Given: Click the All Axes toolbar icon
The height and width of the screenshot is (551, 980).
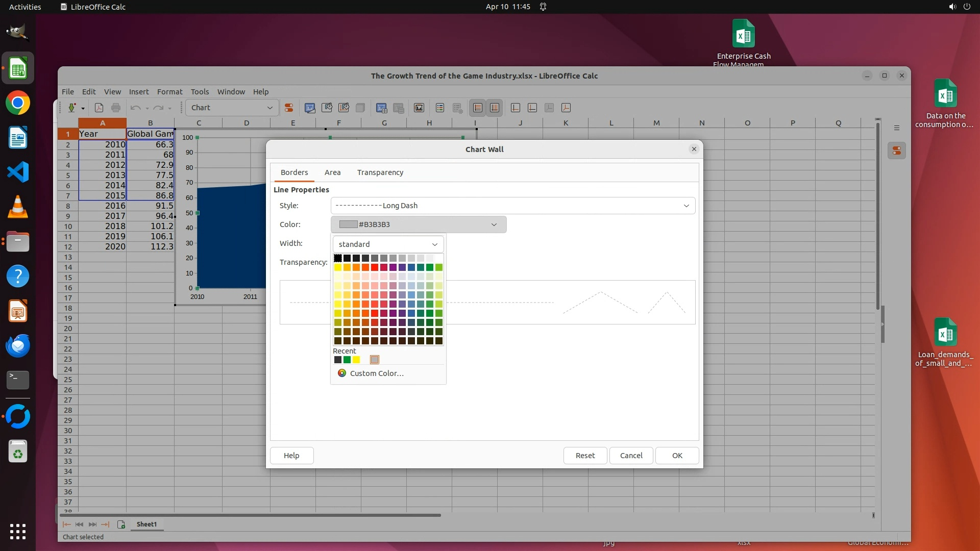Looking at the screenshot, I should [566, 108].
